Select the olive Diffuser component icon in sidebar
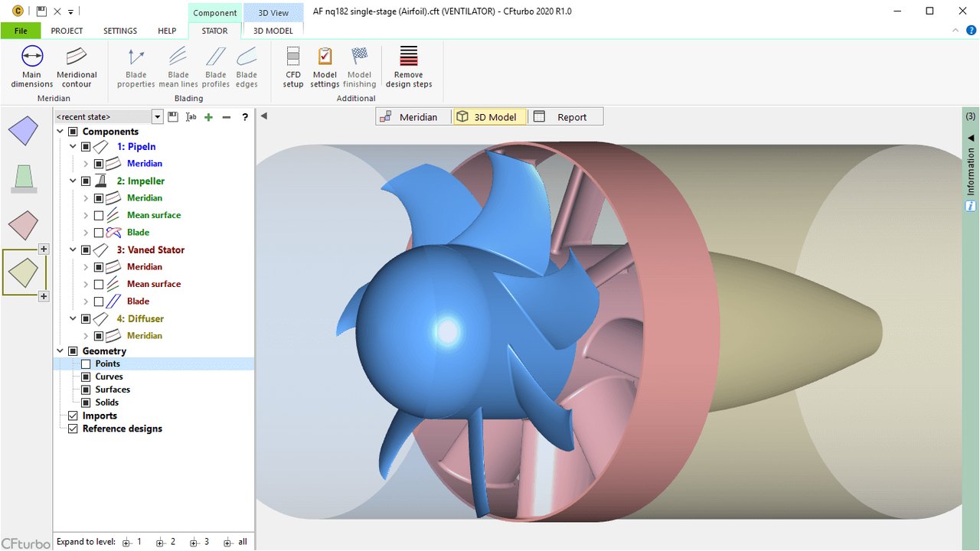 click(x=23, y=272)
